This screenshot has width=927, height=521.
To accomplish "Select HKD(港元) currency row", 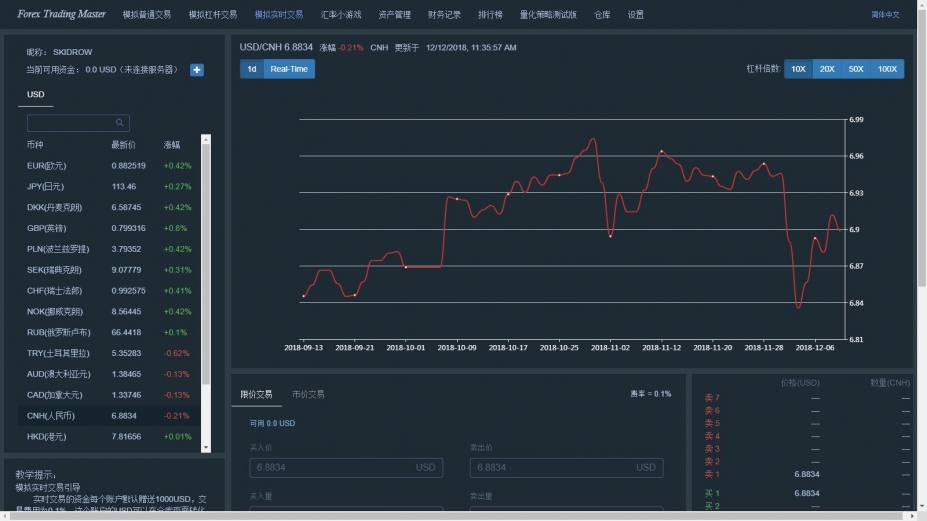I will (109, 436).
